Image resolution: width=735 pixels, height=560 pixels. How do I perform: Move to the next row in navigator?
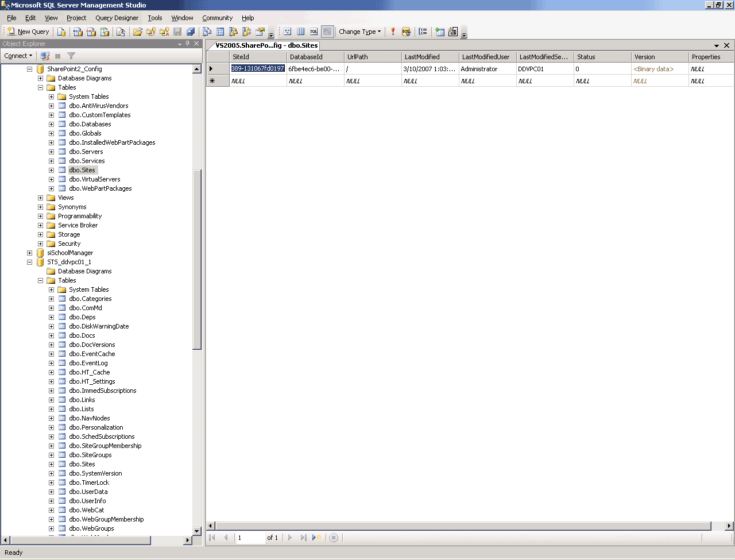click(289, 538)
